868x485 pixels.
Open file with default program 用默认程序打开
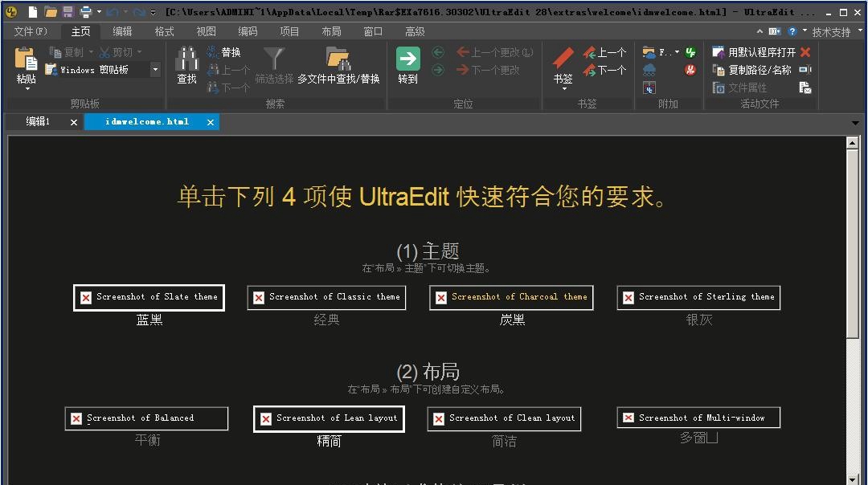coord(754,52)
